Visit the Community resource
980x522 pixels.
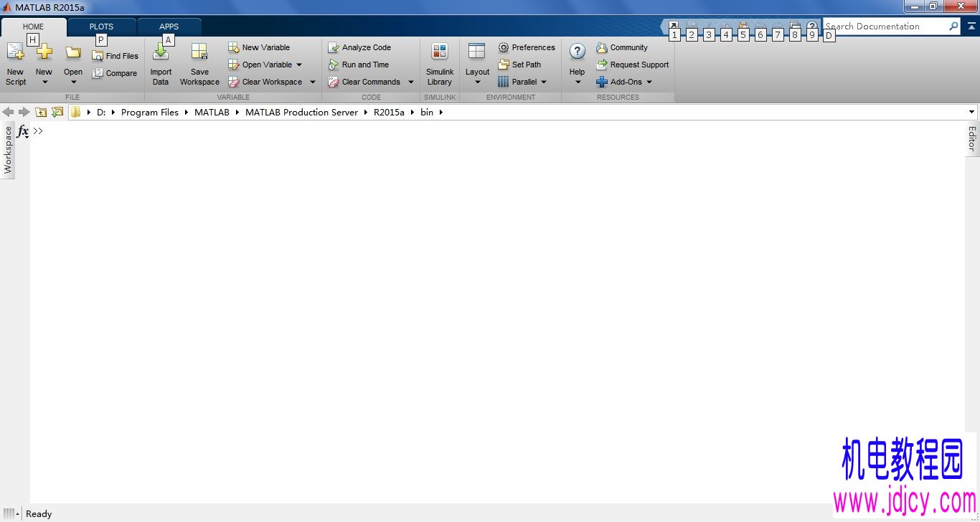tap(622, 47)
